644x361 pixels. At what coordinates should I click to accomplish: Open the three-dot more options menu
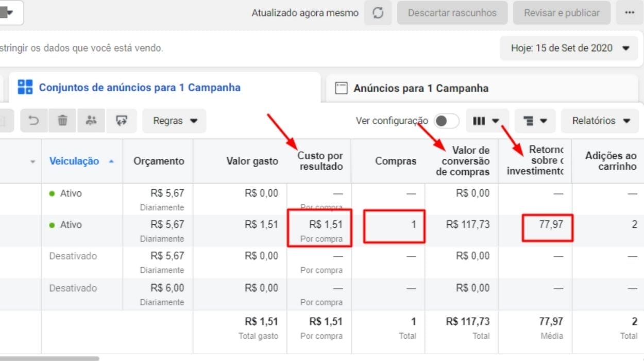[629, 13]
